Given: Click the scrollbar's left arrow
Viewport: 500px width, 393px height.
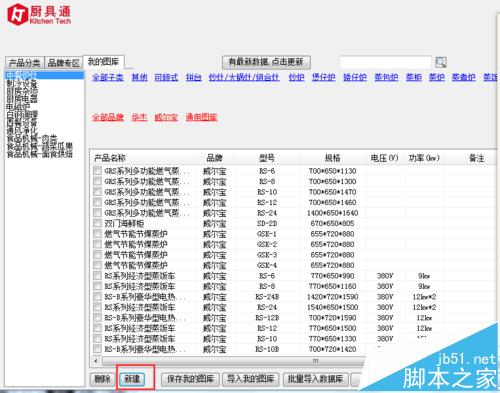Looking at the screenshot, I should pos(96,361).
